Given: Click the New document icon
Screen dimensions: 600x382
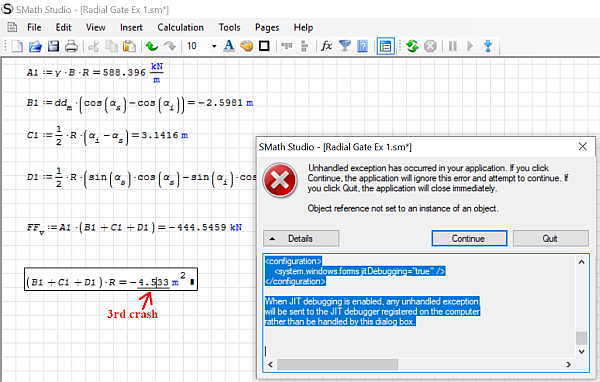Looking at the screenshot, I should click(17, 46).
